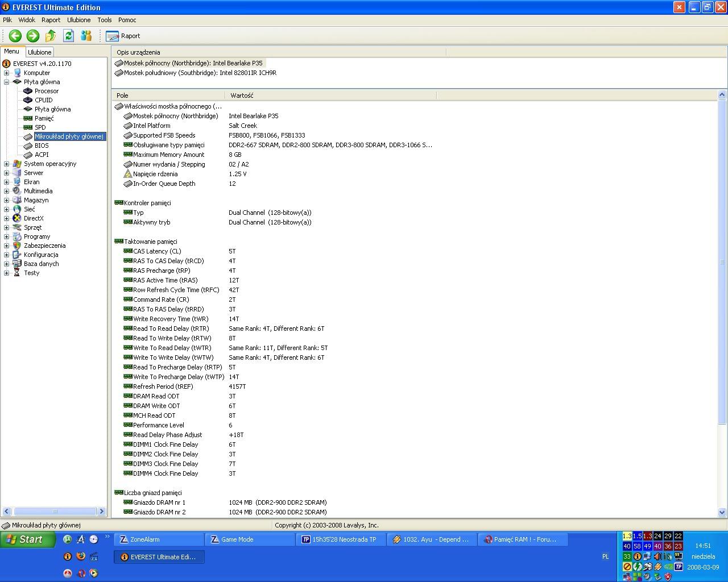Expand the Magazyn tree node
The image size is (728, 582).
click(6, 200)
